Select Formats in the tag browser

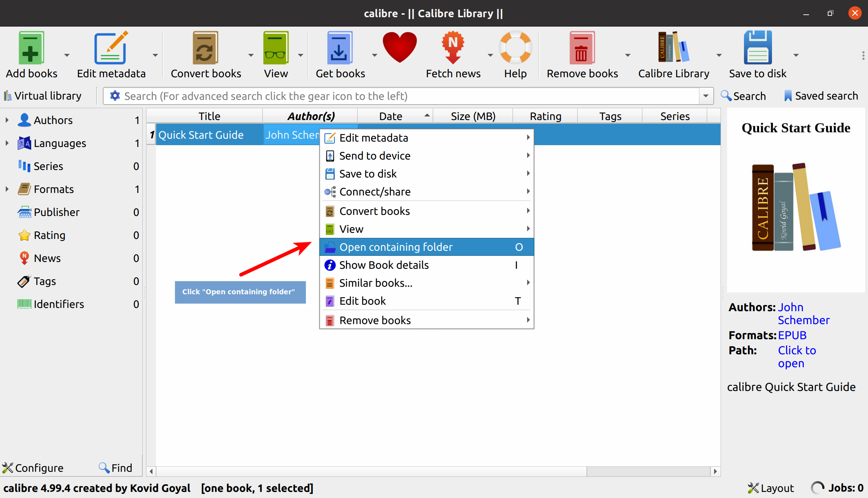[x=54, y=189]
